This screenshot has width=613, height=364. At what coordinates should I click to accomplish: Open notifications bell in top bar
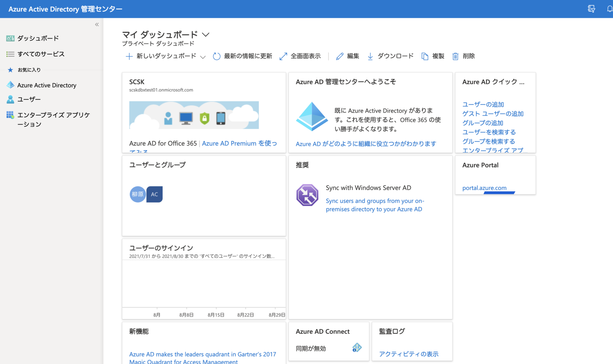tap(609, 9)
